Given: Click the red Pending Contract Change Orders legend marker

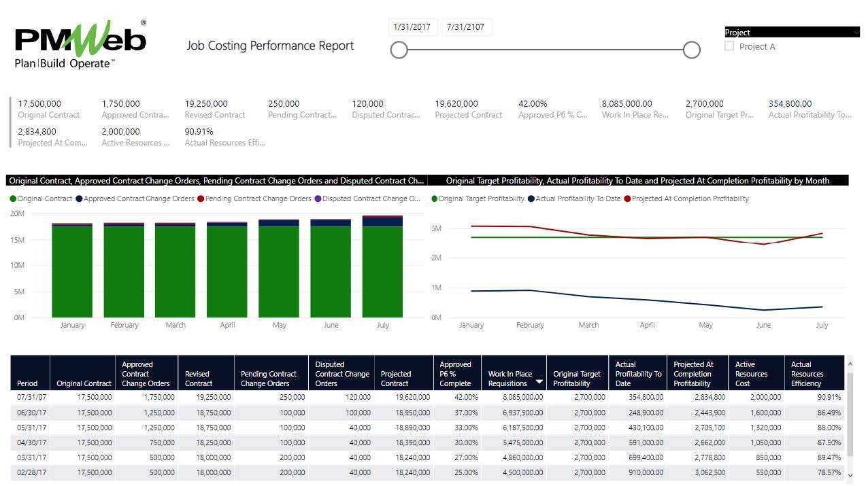Looking at the screenshot, I should [201, 199].
